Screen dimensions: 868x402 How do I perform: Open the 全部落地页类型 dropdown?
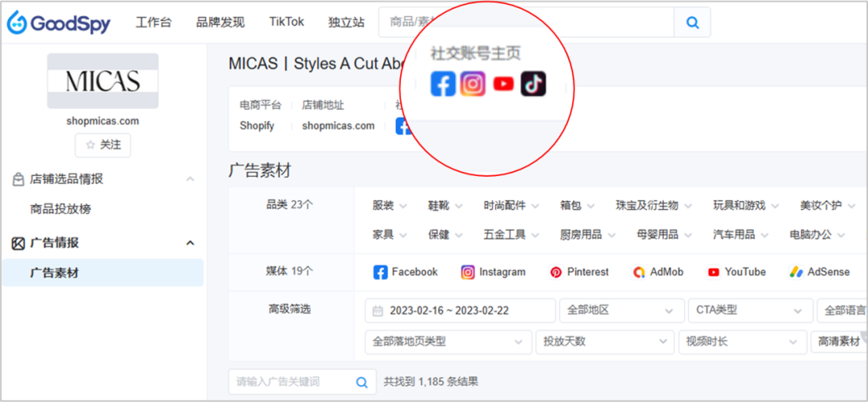pyautogui.click(x=448, y=343)
